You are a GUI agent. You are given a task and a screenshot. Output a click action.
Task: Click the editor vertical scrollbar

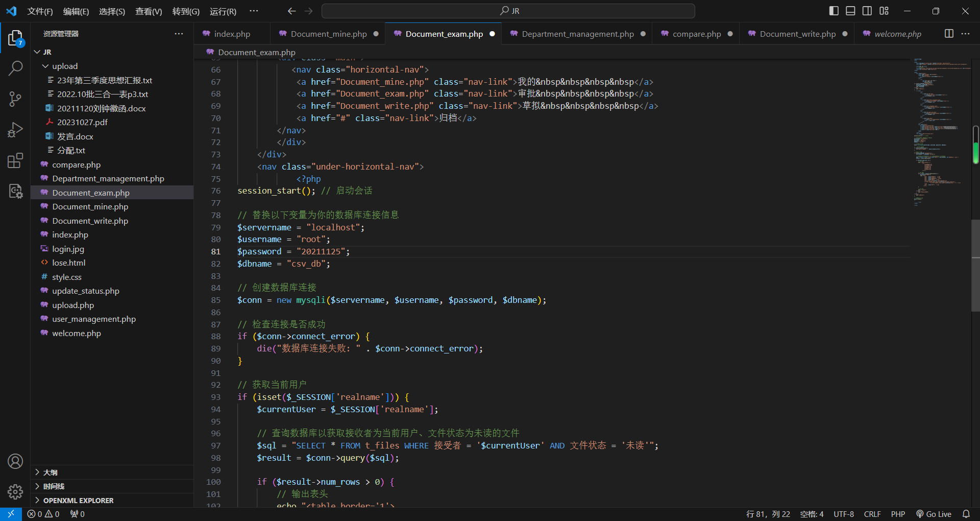point(975,266)
